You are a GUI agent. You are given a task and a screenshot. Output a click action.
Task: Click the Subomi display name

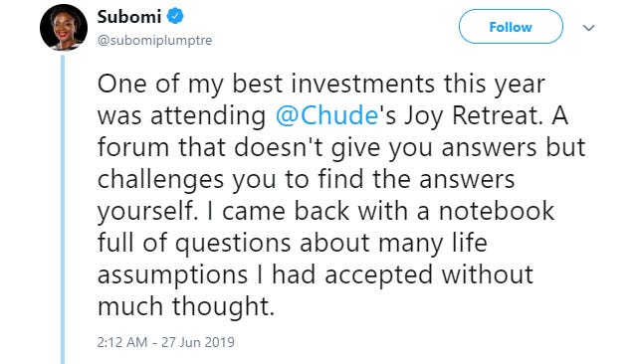(129, 17)
